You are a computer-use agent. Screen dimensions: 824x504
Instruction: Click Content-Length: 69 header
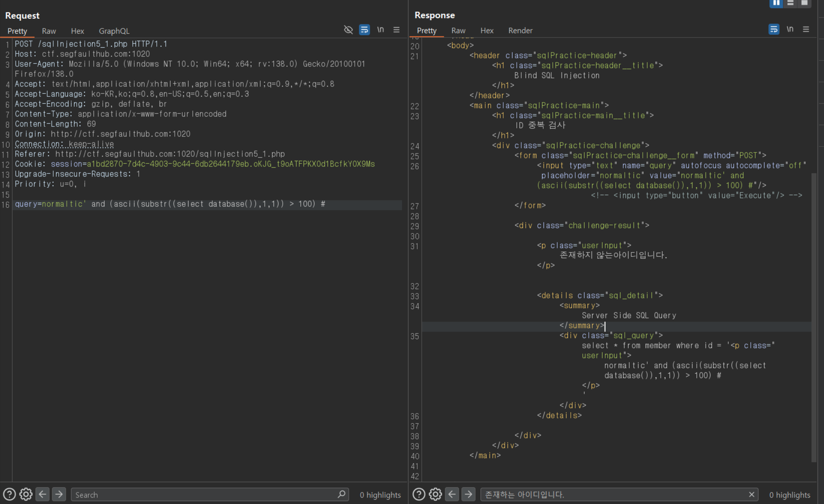click(55, 124)
